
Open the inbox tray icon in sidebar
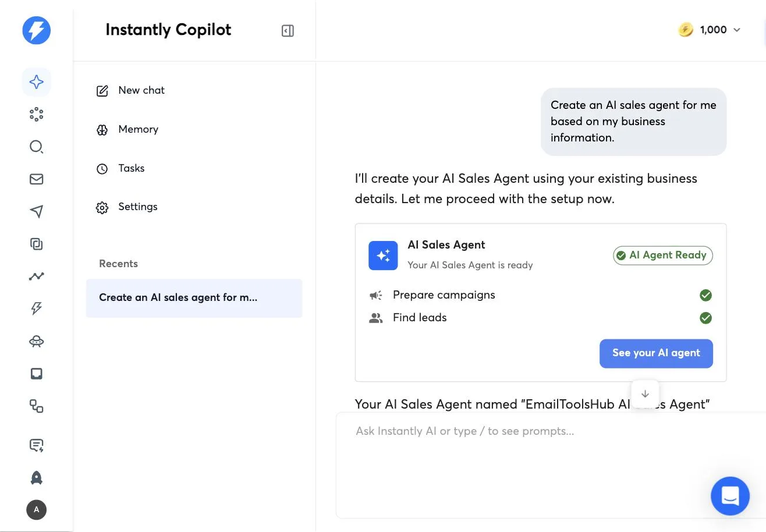[x=36, y=374]
